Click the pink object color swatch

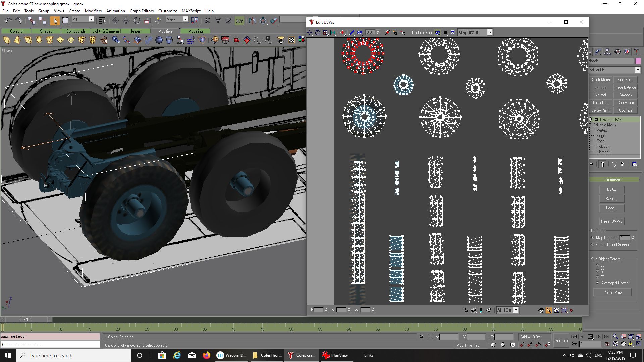638,61
